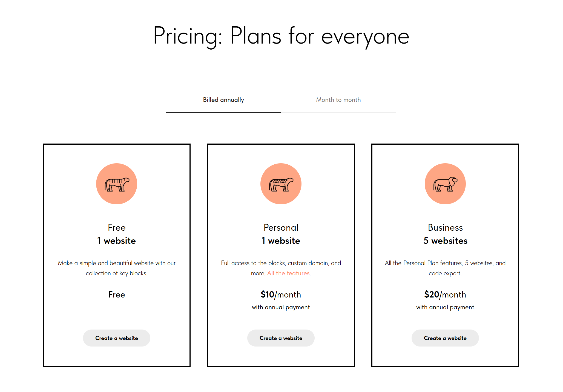563x392 pixels.
Task: Switch to the Billed annually tab
Action: coord(223,100)
